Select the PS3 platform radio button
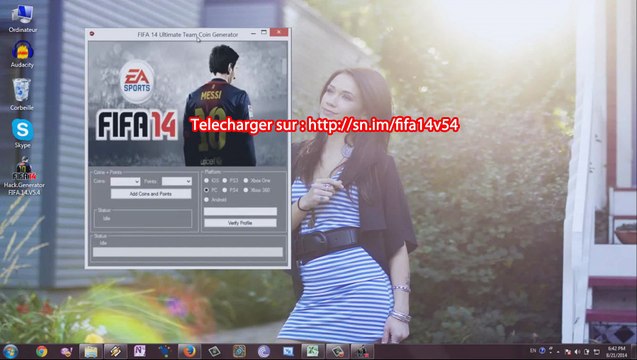Image resolution: width=637 pixels, height=360 pixels. click(x=225, y=180)
